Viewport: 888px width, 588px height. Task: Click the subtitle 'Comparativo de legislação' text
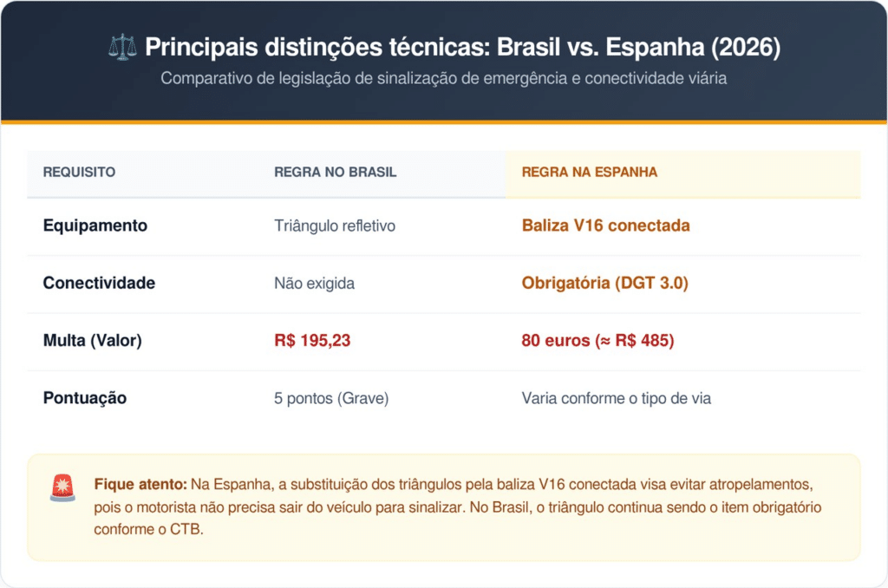pos(443,78)
